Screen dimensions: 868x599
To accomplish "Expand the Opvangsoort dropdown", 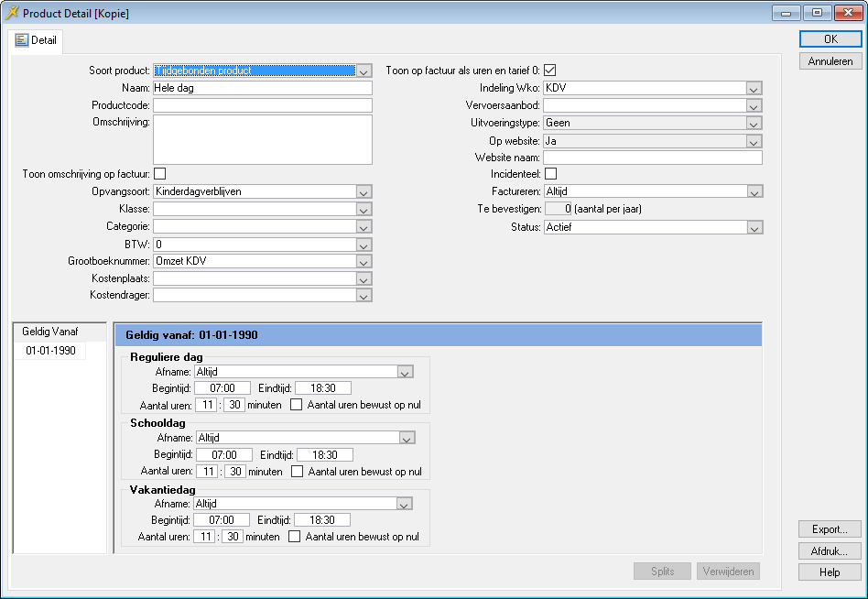I will coord(363,192).
